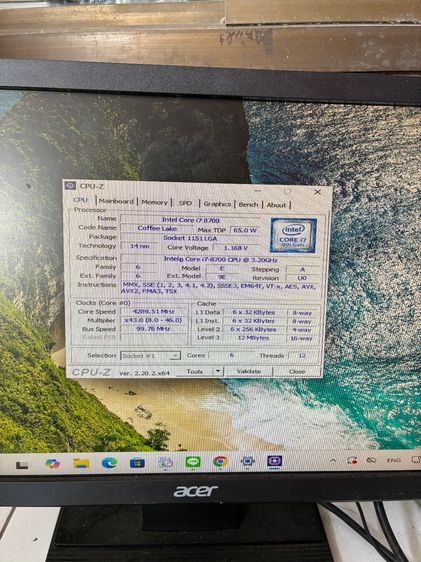Click the CPU-Z title bar icon

70,185
